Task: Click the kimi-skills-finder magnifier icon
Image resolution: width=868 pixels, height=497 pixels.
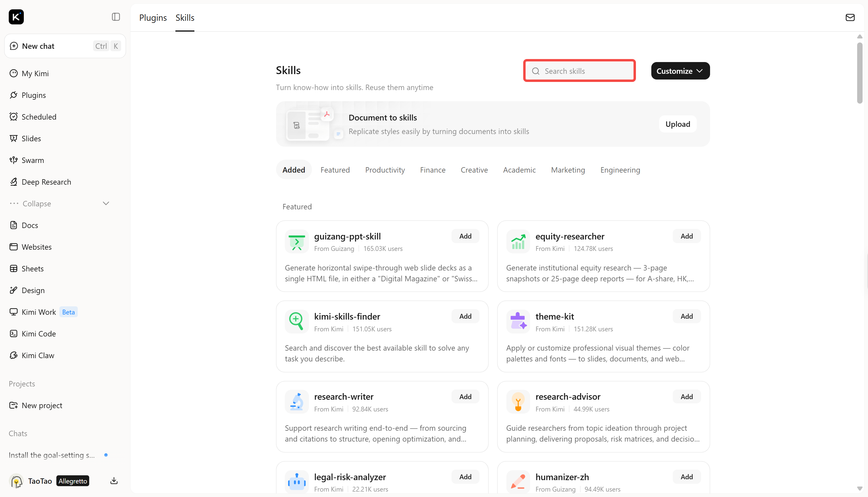Action: 297,322
